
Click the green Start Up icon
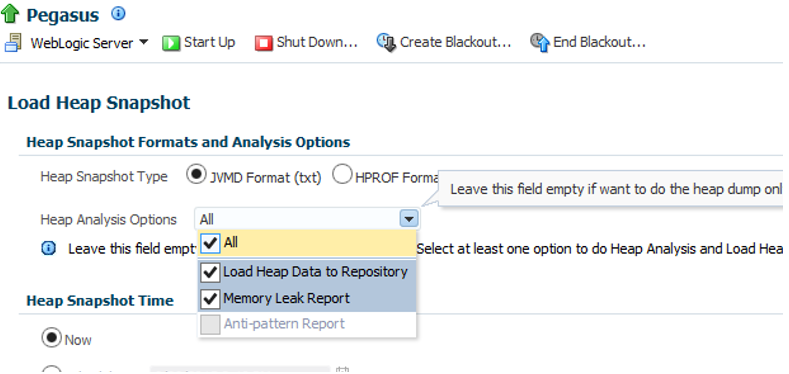pyautogui.click(x=171, y=43)
